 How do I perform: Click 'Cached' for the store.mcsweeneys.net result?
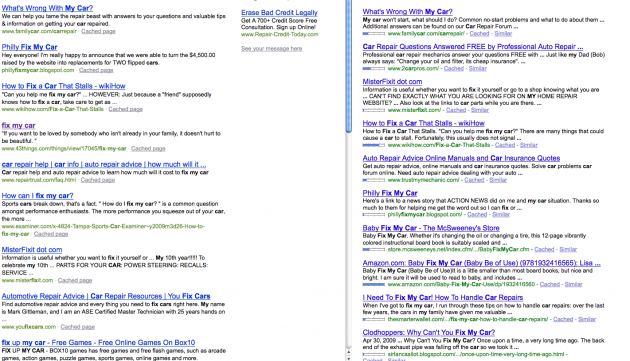[544, 250]
